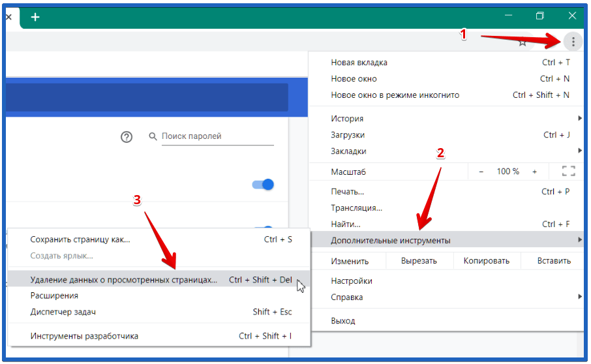The width and height of the screenshot is (591, 364).
Task: Click into the 'Поиск паролей' search field
Action: (x=217, y=136)
